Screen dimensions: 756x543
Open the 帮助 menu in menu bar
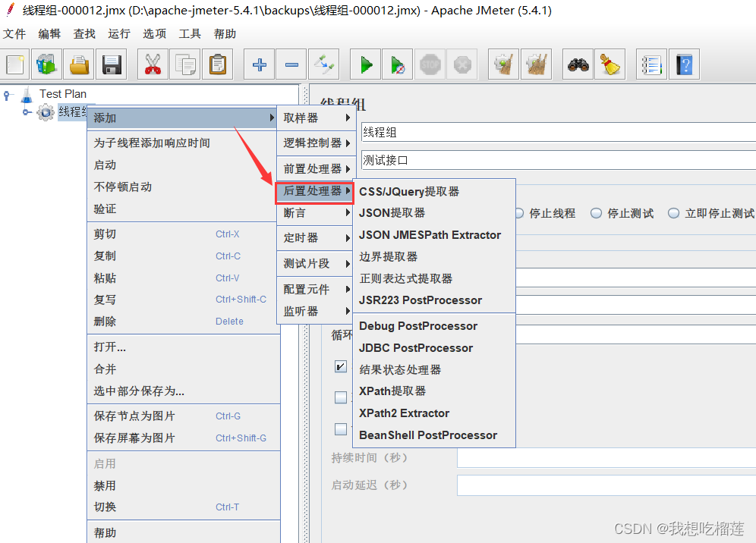tap(225, 33)
